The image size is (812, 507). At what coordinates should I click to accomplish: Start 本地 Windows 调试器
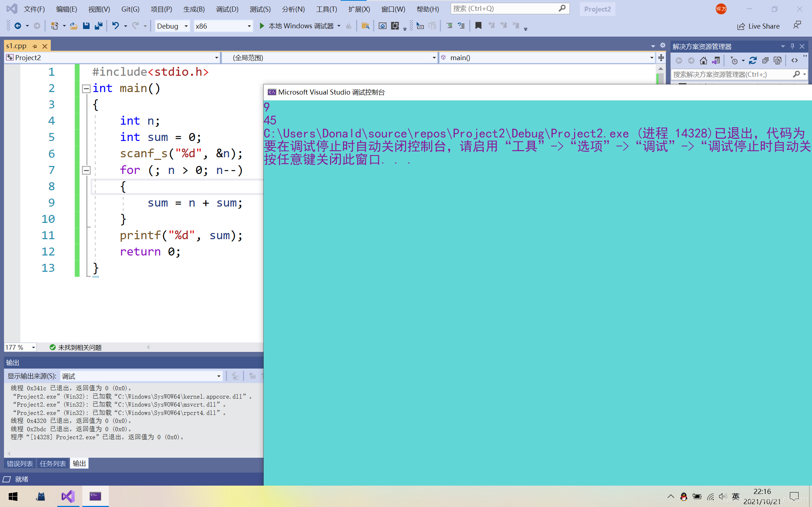pos(297,26)
